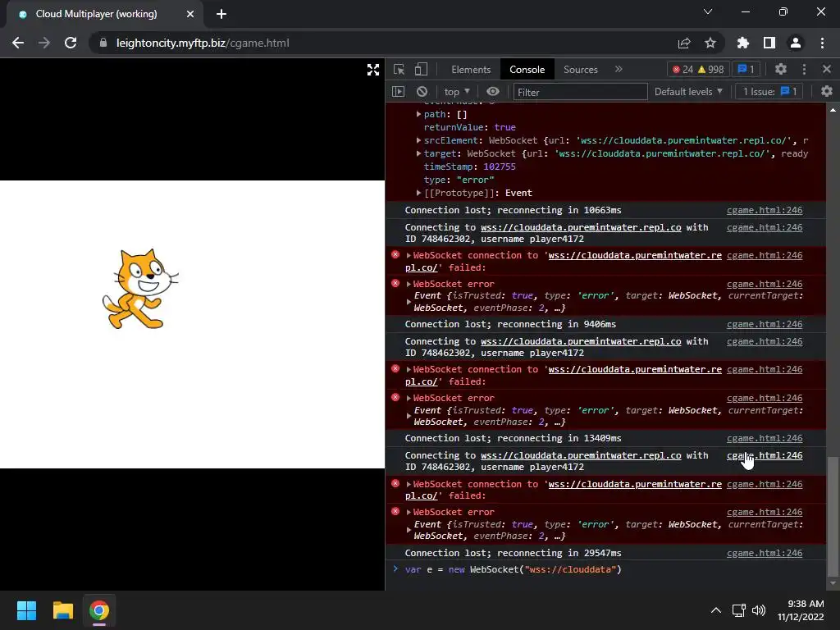Click wss URL in first Connecting message
This screenshot has width=840, height=630.
[x=581, y=227]
